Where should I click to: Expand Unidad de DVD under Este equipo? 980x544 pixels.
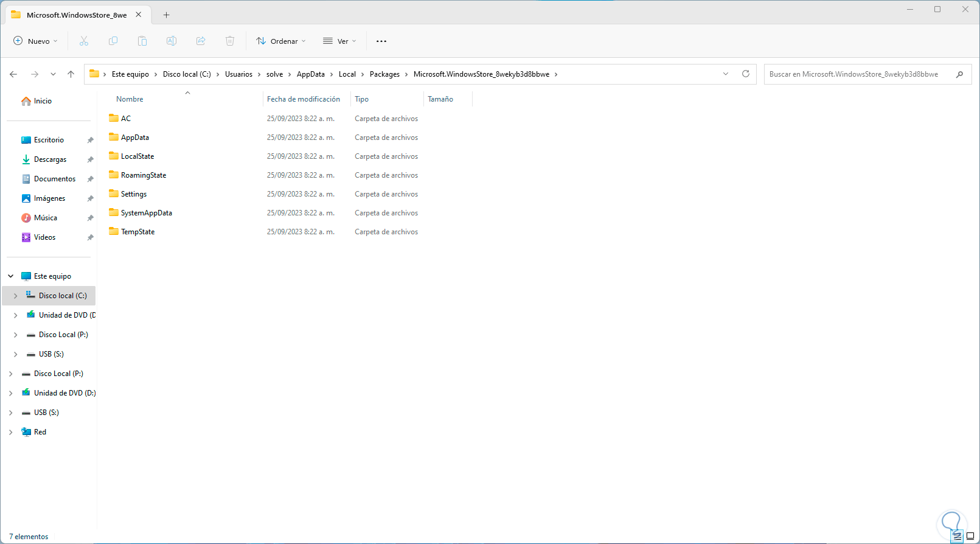tap(16, 315)
